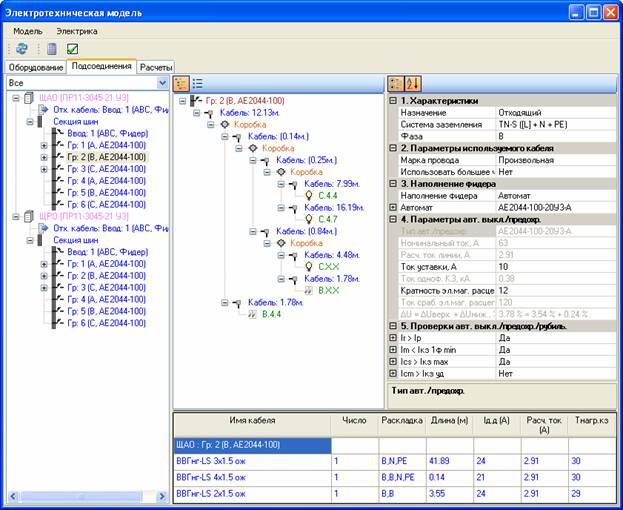The width and height of the screenshot is (623, 510).
Task: Collapse the ЩАО panel tree node
Action: point(16,98)
